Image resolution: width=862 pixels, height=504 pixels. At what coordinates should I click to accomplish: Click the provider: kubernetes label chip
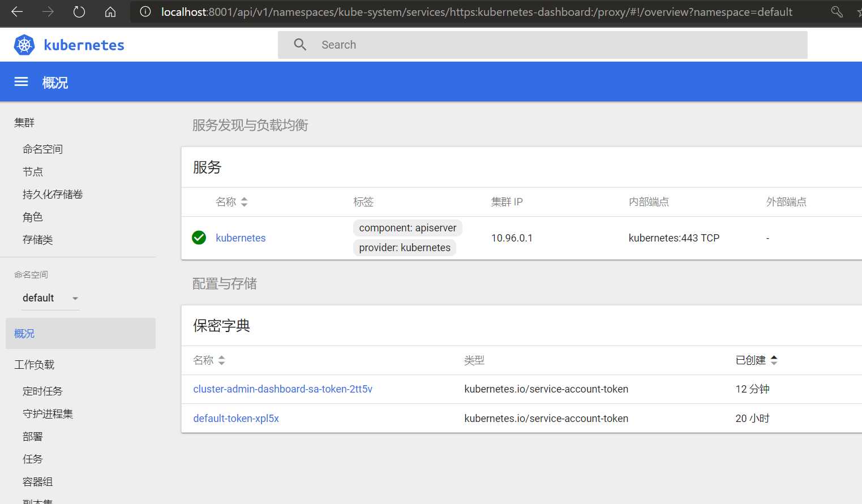(405, 248)
